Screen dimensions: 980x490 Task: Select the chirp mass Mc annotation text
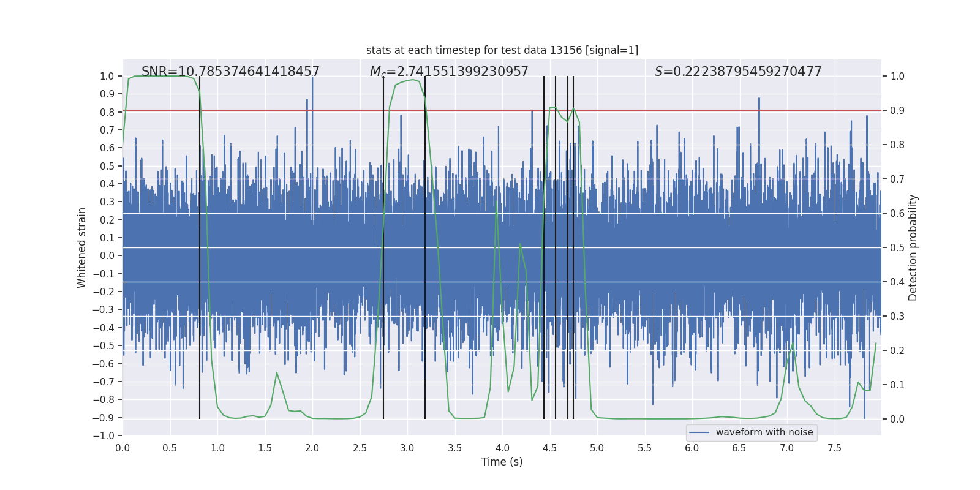[448, 72]
